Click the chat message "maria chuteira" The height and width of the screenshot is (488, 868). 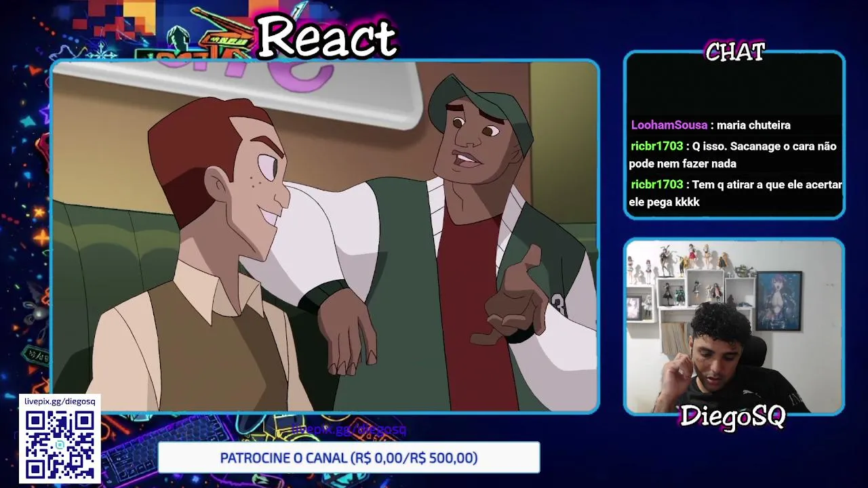click(753, 125)
